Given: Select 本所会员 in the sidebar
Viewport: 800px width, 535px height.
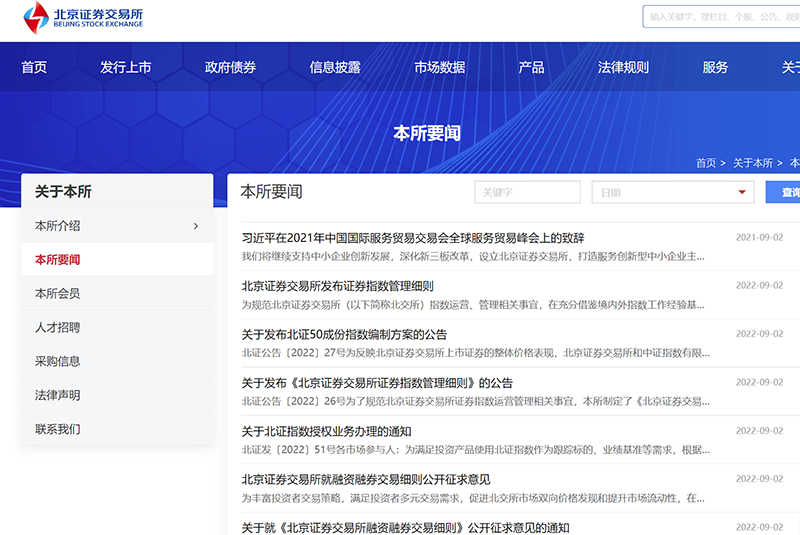Looking at the screenshot, I should coord(117,293).
